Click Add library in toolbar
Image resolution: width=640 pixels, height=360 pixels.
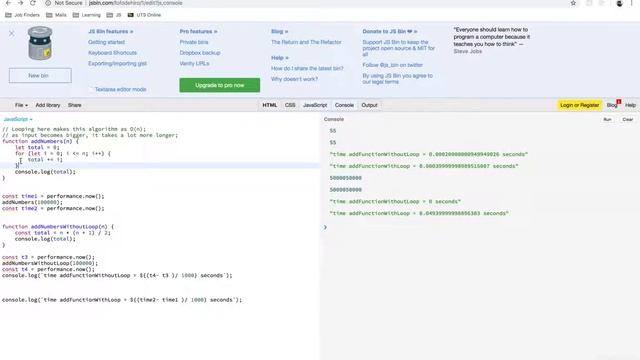pyautogui.click(x=48, y=105)
